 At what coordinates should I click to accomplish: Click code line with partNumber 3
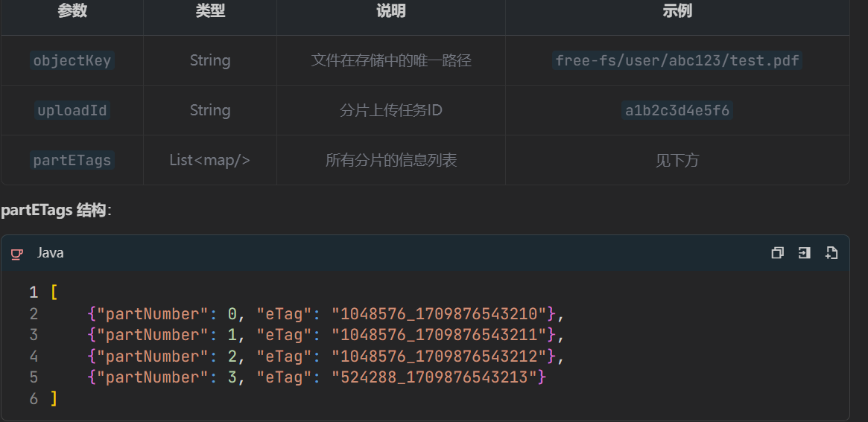pyautogui.click(x=317, y=377)
